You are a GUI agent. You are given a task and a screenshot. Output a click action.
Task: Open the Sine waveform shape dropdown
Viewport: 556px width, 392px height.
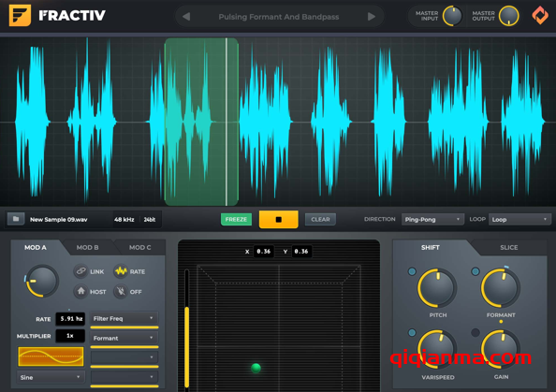(51, 377)
